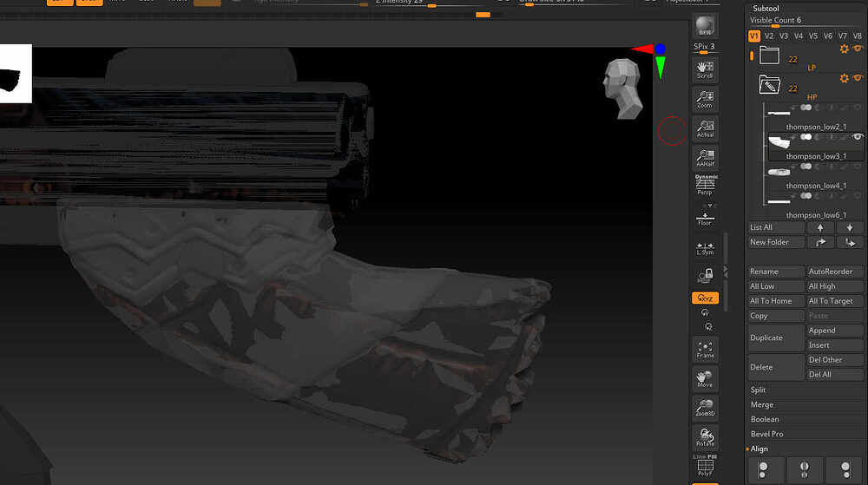Open HP folder gear settings
The width and height of the screenshot is (868, 485).
click(x=844, y=78)
